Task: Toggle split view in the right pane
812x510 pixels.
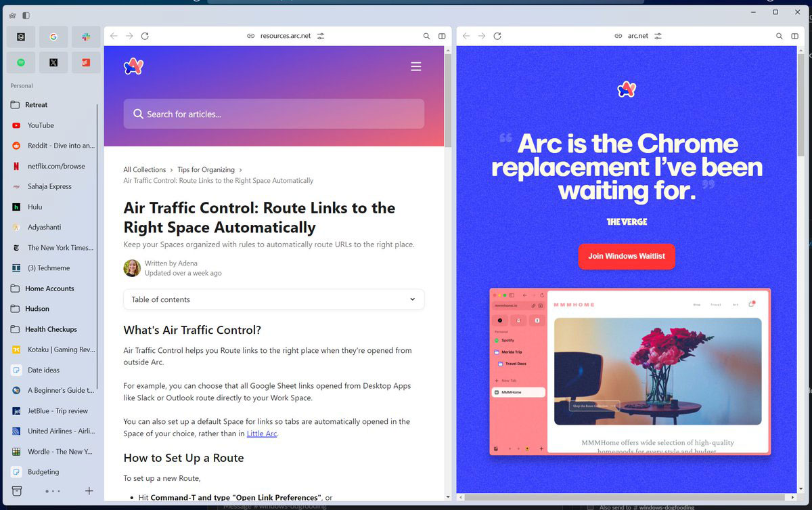Action: (x=794, y=36)
